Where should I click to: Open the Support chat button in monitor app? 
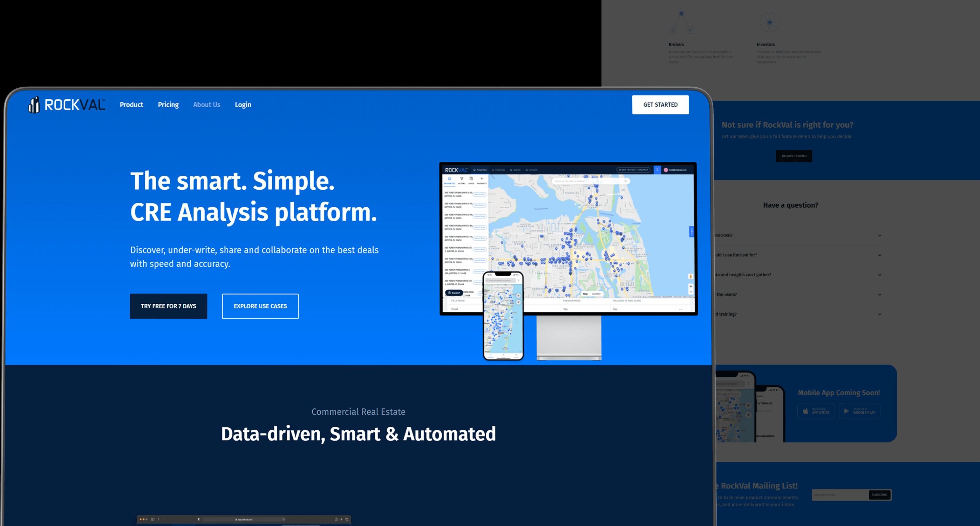(x=454, y=293)
